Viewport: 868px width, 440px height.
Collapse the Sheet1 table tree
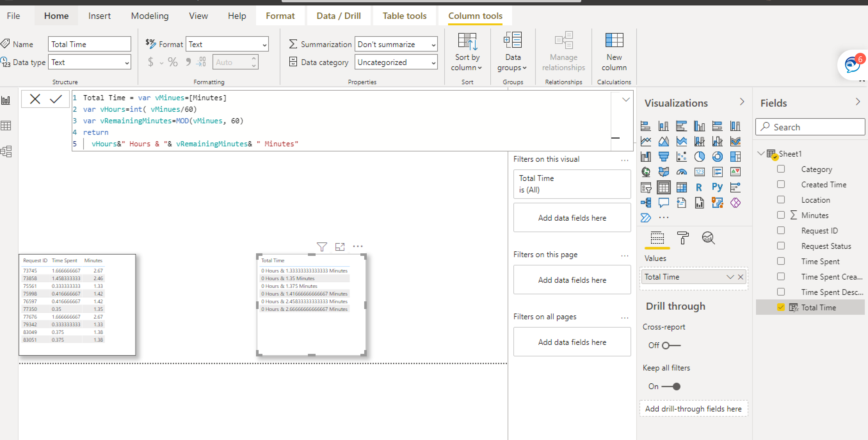pyautogui.click(x=760, y=153)
